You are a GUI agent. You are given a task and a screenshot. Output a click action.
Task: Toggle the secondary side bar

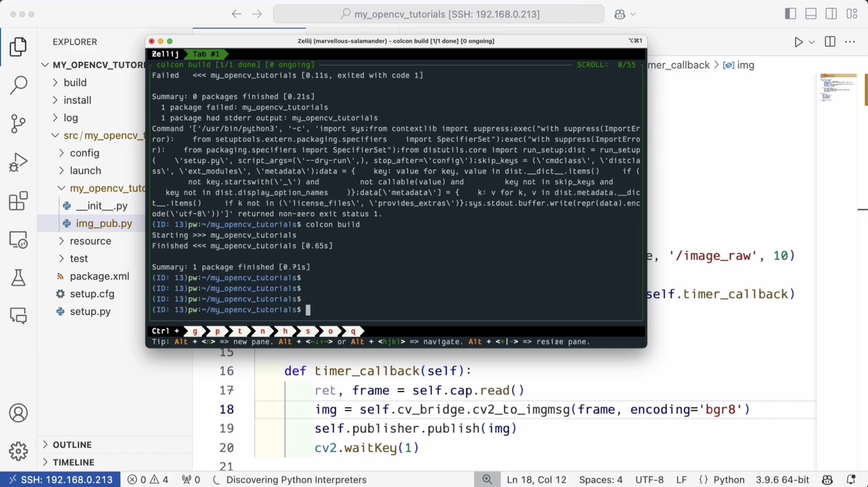[831, 14]
